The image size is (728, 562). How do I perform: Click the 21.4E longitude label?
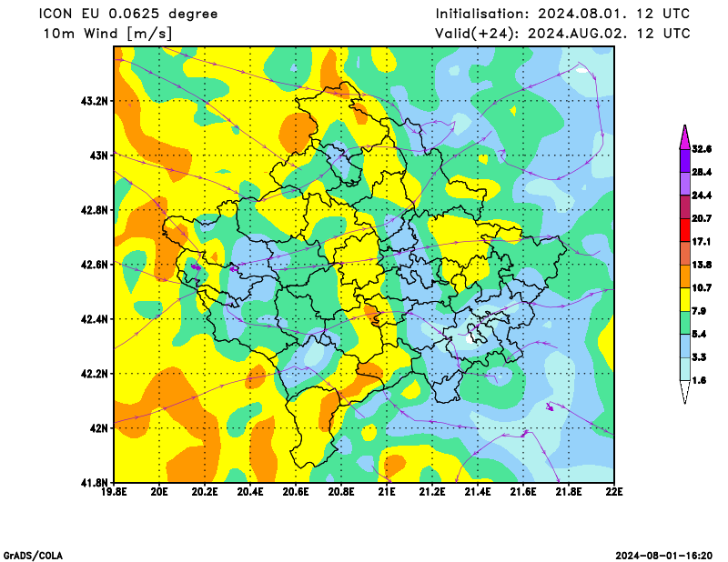[x=478, y=491]
